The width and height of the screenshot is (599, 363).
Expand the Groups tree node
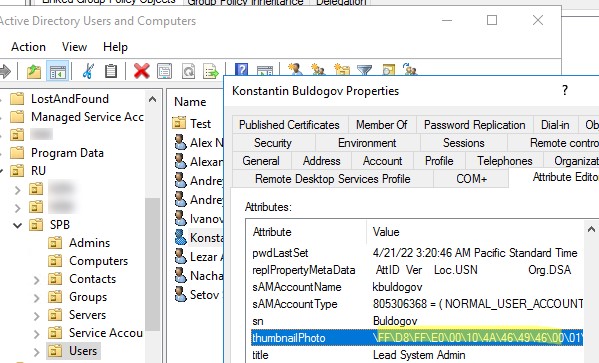(x=36, y=297)
